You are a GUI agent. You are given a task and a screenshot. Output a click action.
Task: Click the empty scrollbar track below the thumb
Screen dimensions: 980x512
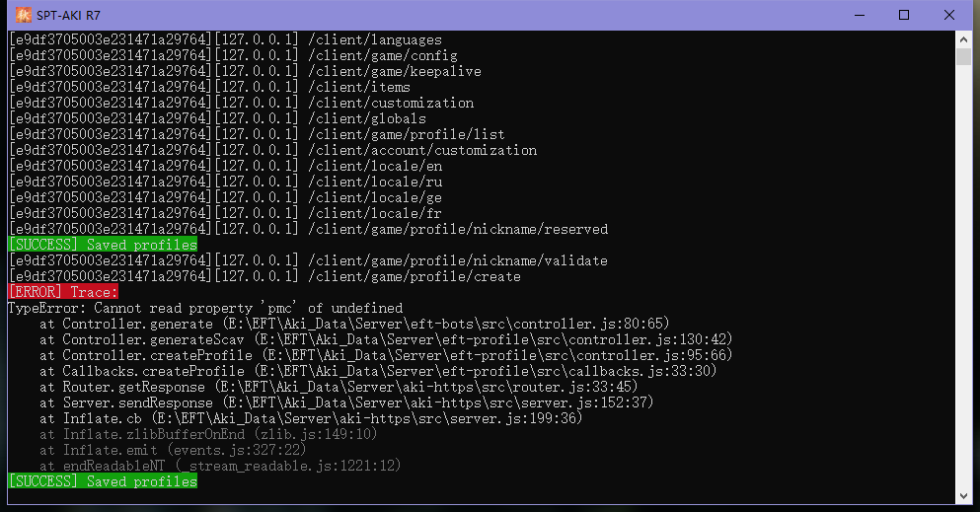pyautogui.click(x=963, y=274)
